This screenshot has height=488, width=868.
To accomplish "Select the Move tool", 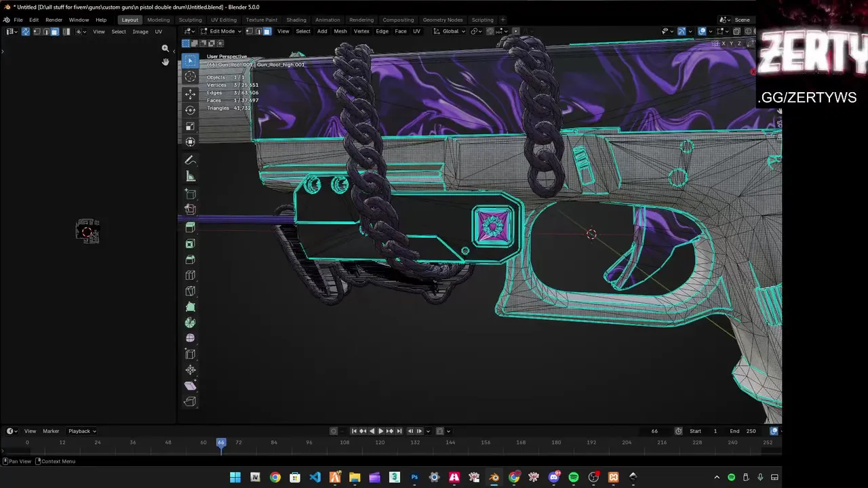I will click(x=190, y=94).
